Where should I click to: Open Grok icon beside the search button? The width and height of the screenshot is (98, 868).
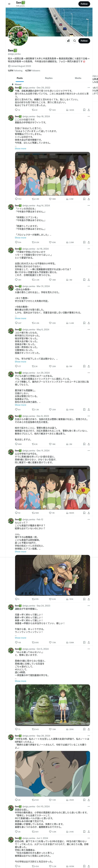[x=68, y=41]
